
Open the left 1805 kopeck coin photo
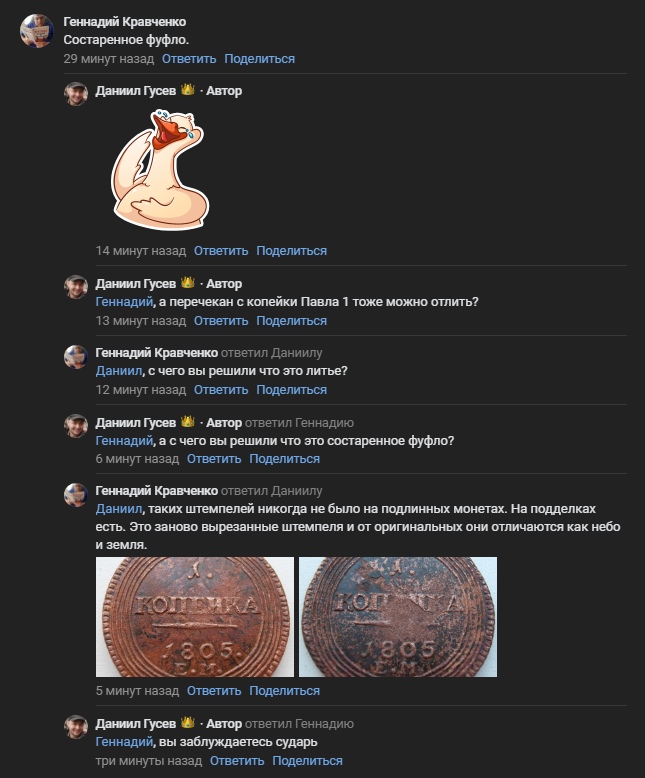tap(194, 617)
